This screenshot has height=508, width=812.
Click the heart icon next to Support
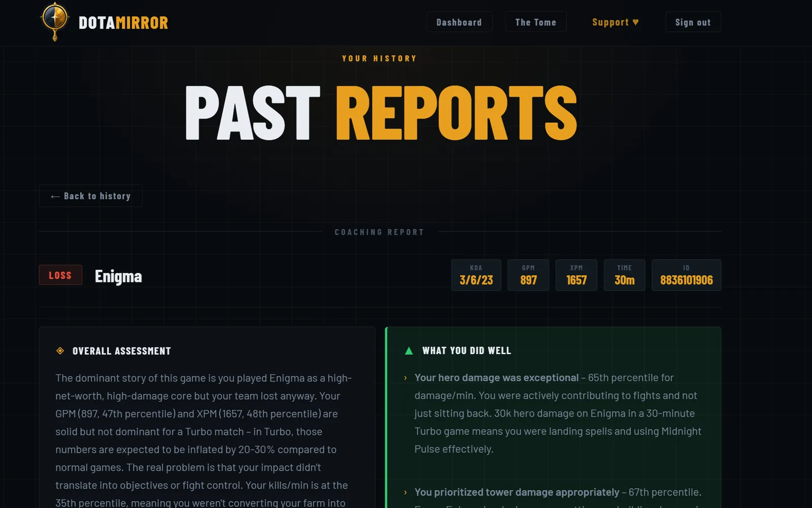coord(635,22)
